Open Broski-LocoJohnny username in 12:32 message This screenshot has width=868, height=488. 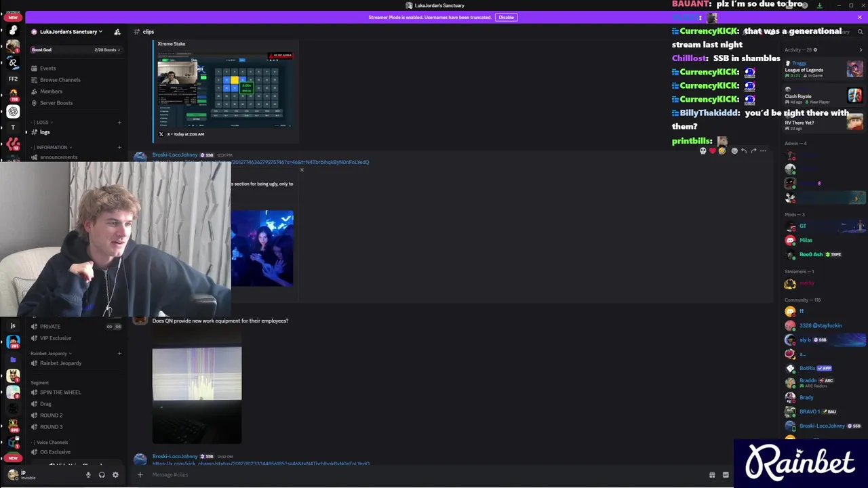pyautogui.click(x=175, y=457)
